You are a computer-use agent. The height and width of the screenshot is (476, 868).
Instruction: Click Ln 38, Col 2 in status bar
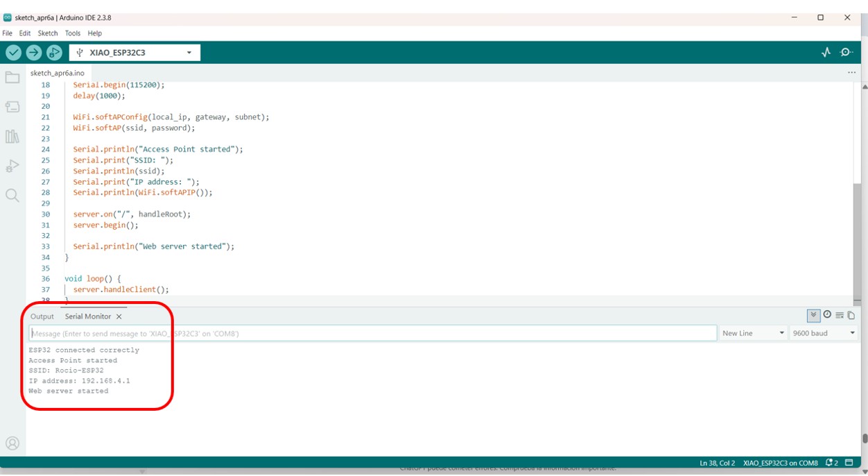click(x=718, y=463)
